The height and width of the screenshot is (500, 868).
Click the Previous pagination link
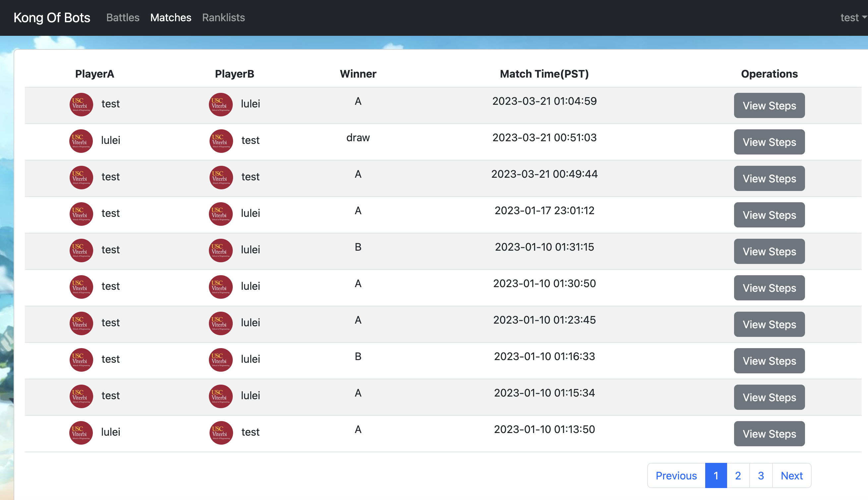coord(676,475)
